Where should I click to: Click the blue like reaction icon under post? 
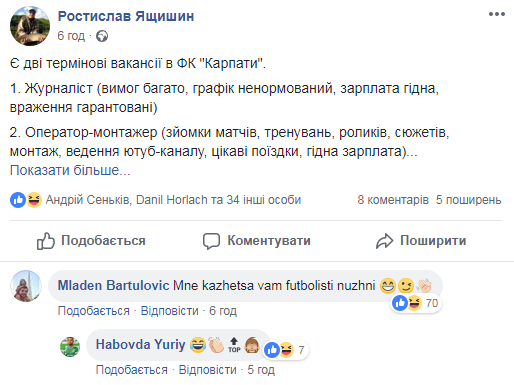click(x=18, y=200)
